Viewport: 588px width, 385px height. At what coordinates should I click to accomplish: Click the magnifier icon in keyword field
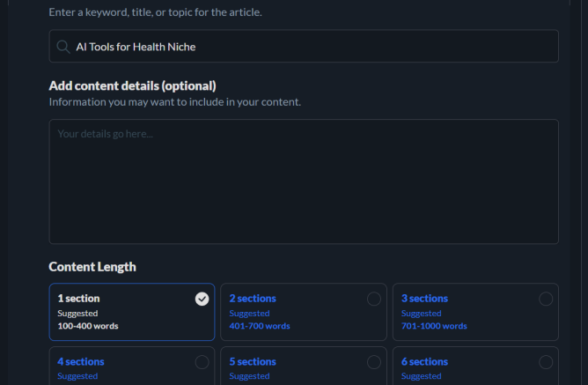pos(62,47)
